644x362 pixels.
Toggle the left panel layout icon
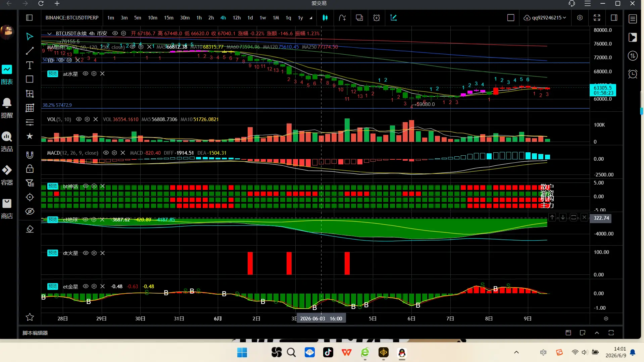pyautogui.click(x=29, y=18)
